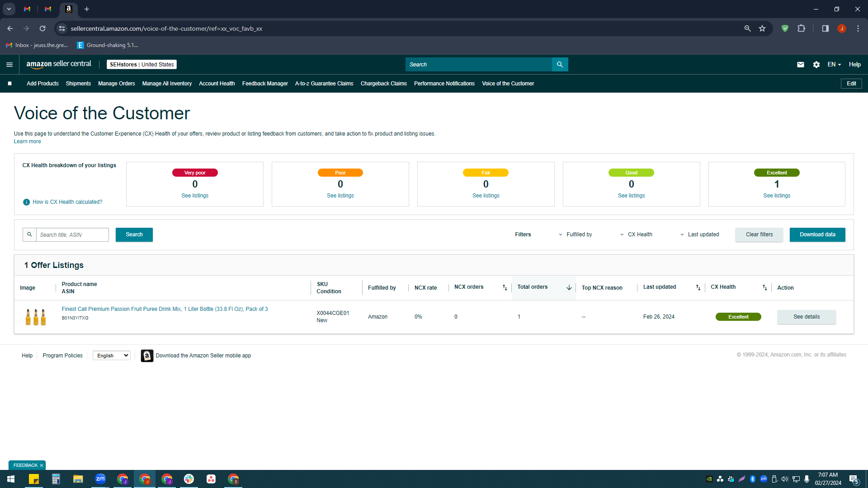Open Chargeback Claims in the nav bar
The height and width of the screenshot is (488, 868).
tap(384, 84)
